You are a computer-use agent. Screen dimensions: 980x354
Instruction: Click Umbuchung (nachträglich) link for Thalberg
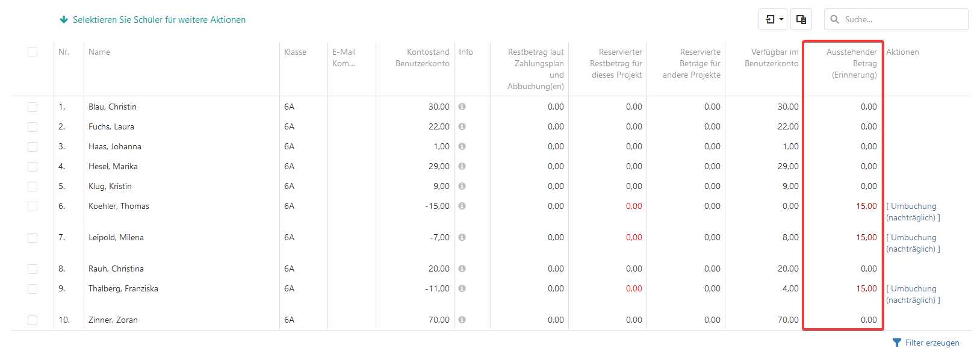(913, 294)
